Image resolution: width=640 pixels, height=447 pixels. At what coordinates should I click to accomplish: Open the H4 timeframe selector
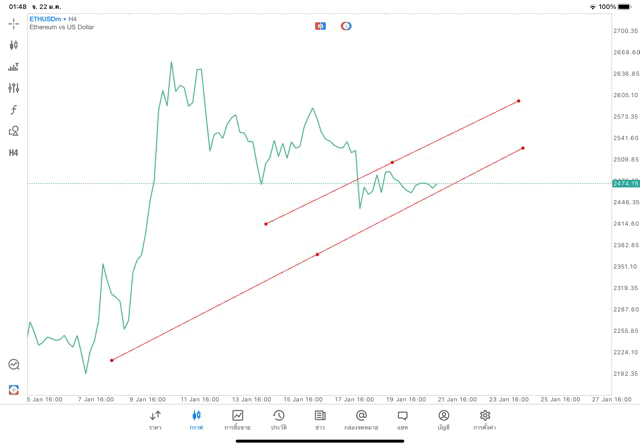pos(14,152)
